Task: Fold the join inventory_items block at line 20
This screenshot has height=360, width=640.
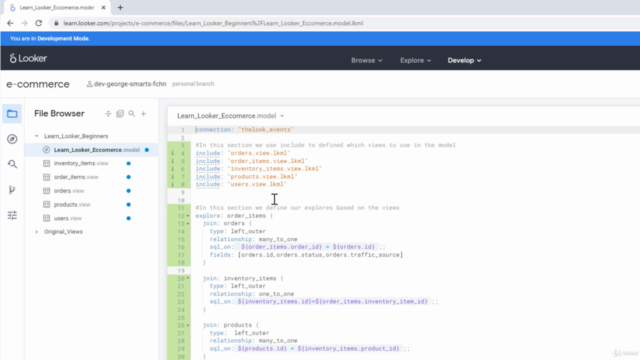Action: tap(188, 278)
